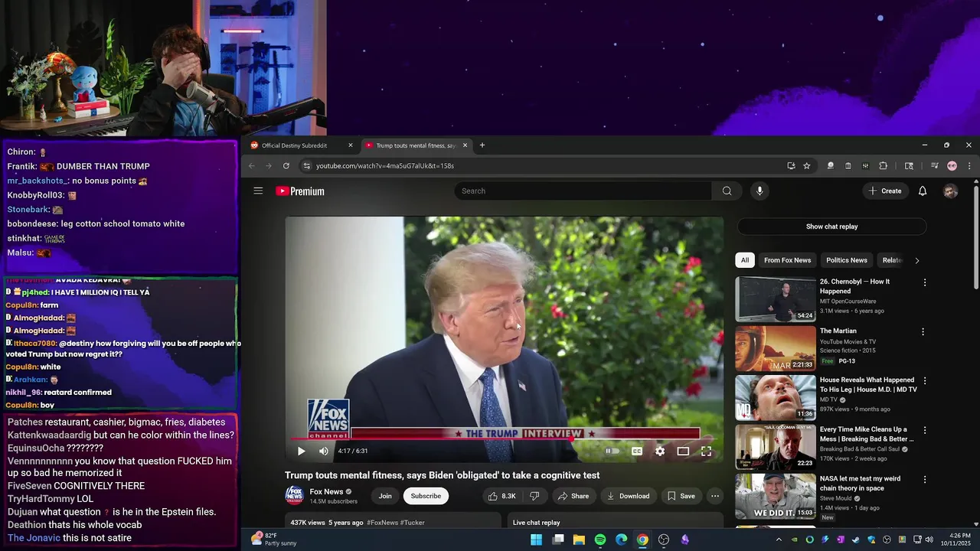Open The Martian movie link
This screenshot has width=980, height=551.
pyautogui.click(x=838, y=331)
